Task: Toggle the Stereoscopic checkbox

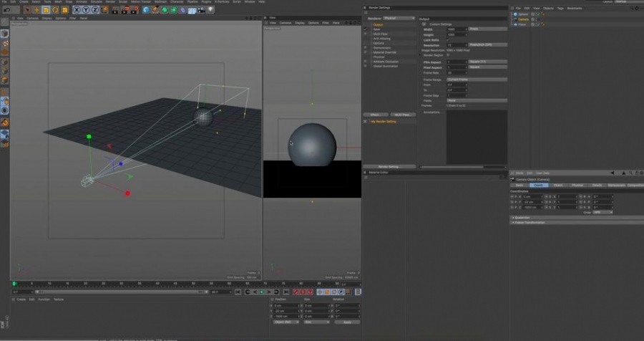Action: [365, 48]
